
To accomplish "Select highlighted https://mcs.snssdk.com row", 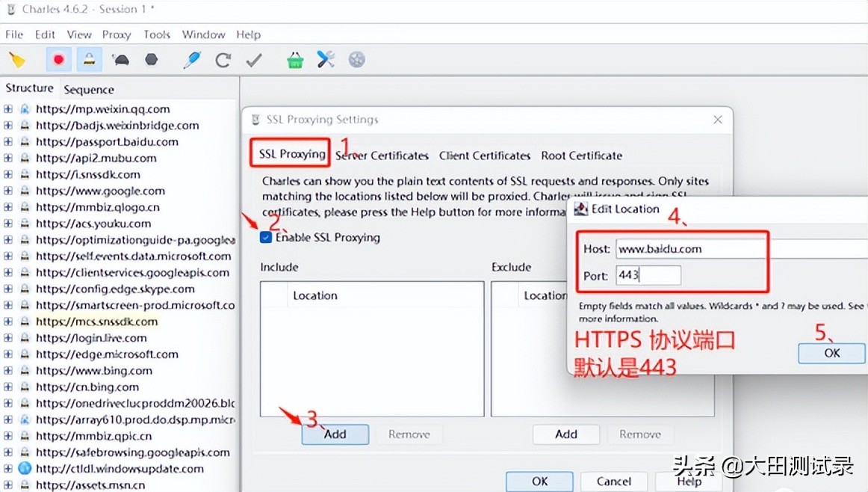I will [x=97, y=322].
